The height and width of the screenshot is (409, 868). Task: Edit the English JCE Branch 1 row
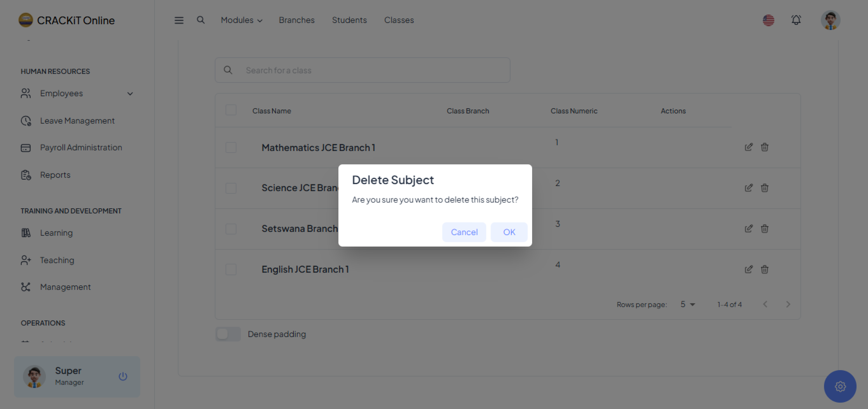click(x=748, y=269)
